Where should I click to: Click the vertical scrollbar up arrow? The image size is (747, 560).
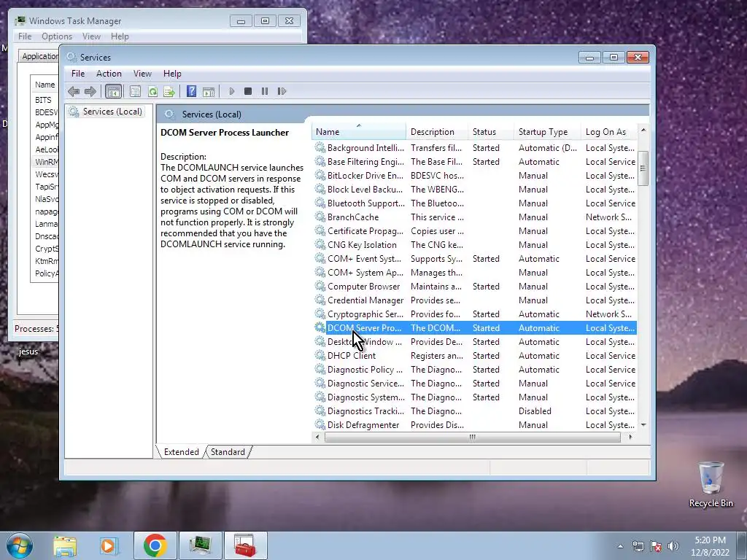coord(643,130)
